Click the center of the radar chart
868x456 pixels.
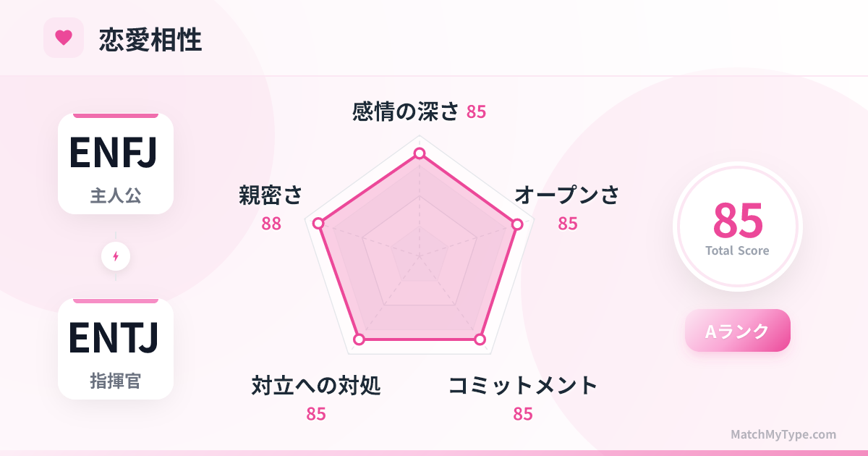coord(419,256)
